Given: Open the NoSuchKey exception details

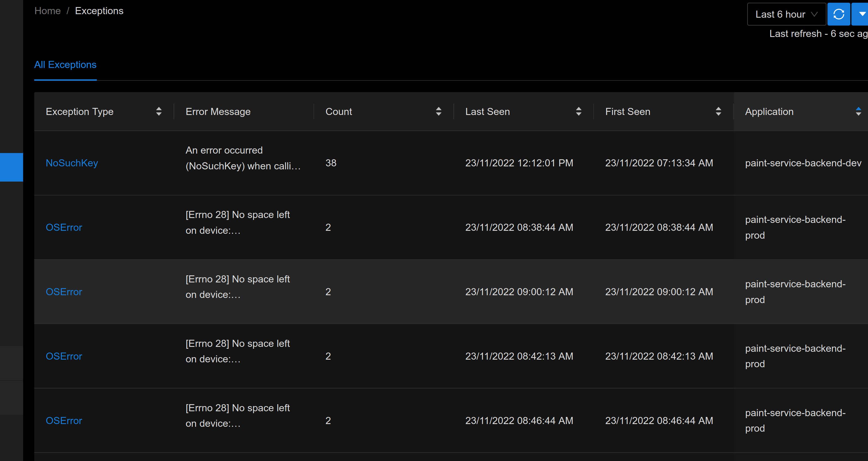Looking at the screenshot, I should tap(72, 163).
